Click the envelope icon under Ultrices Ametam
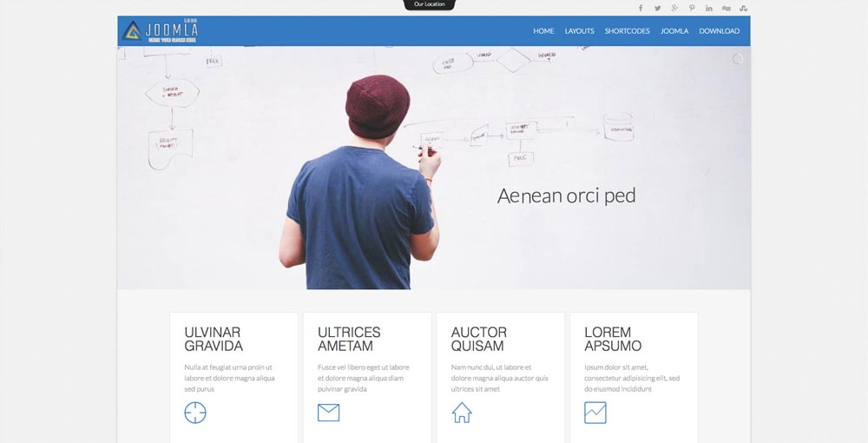This screenshot has width=868, height=443. tap(329, 413)
